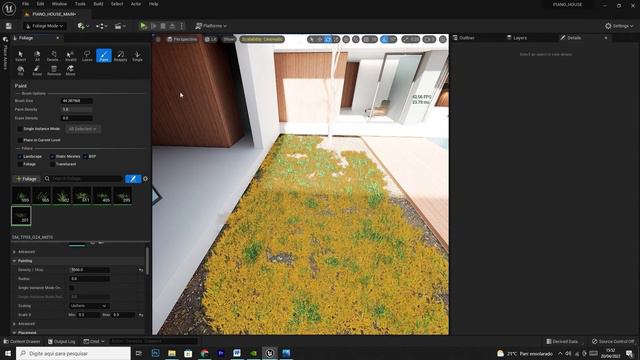Image resolution: width=640 pixels, height=360 pixels.
Task: Use the Invalid foliage selection tool
Action: click(x=70, y=56)
